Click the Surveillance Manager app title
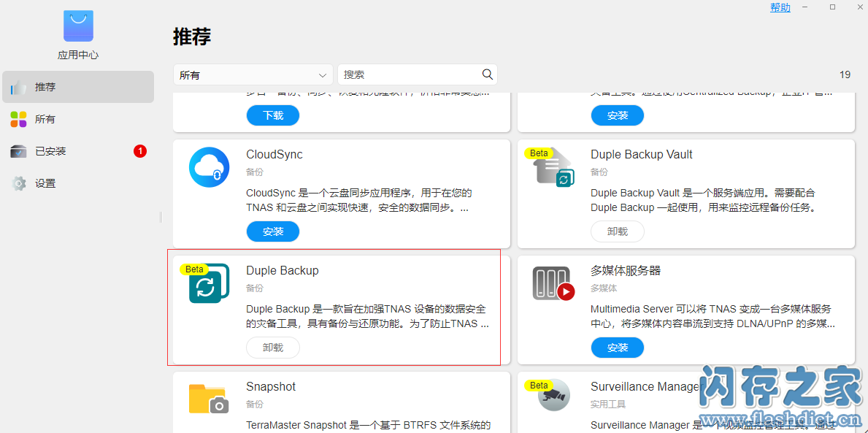 [645, 386]
